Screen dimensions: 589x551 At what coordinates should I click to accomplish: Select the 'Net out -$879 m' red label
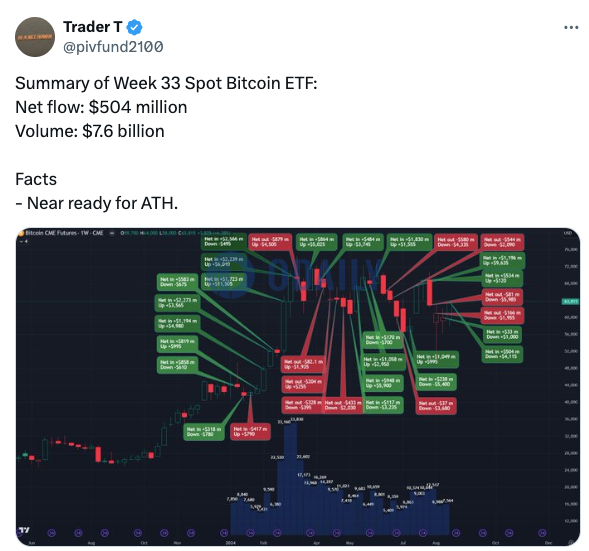pyautogui.click(x=270, y=242)
